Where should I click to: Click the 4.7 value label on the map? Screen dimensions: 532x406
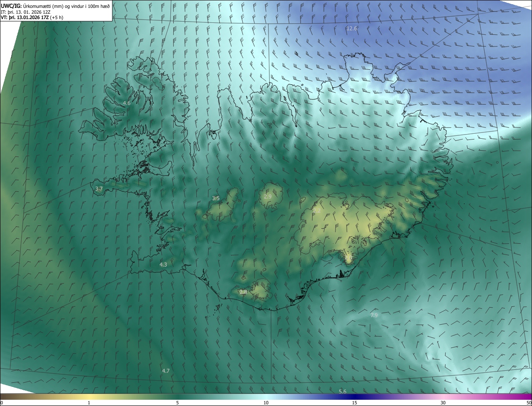[165, 370]
